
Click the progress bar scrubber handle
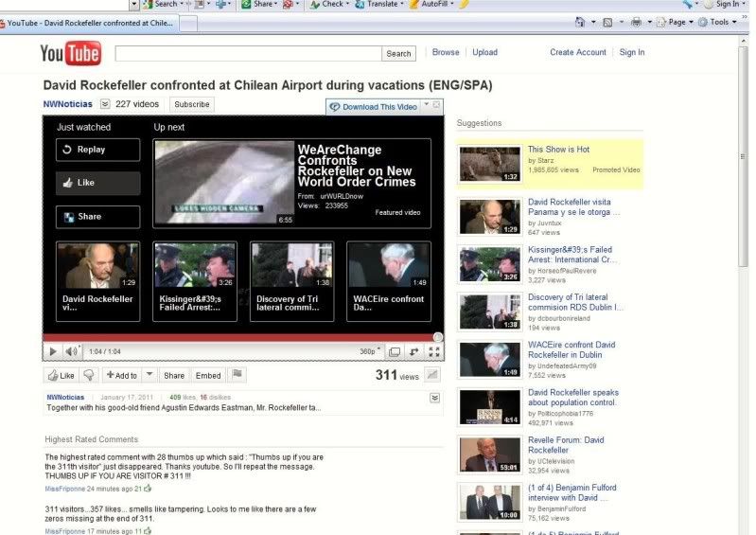pyautogui.click(x=438, y=337)
